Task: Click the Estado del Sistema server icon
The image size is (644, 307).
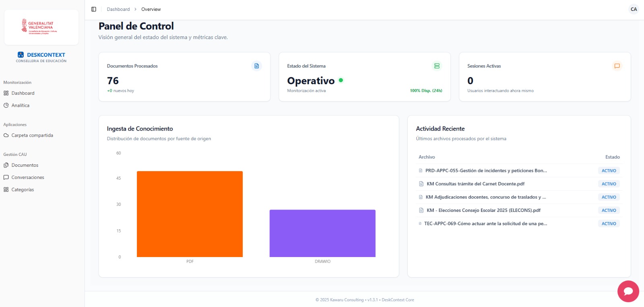Action: [x=437, y=66]
